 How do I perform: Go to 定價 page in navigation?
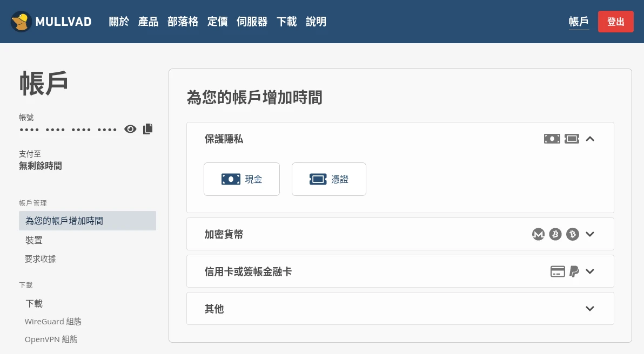[x=217, y=22]
